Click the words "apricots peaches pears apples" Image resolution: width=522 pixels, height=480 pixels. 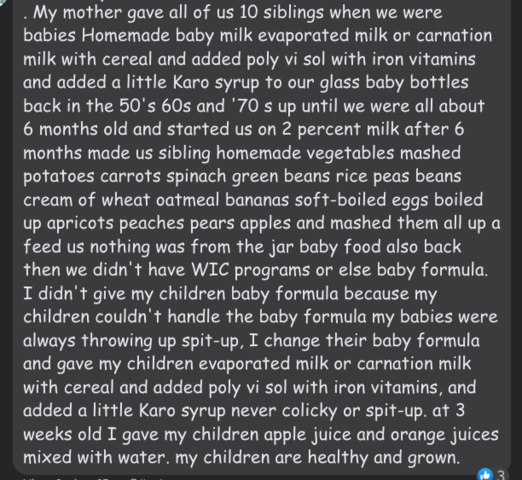[169, 223]
